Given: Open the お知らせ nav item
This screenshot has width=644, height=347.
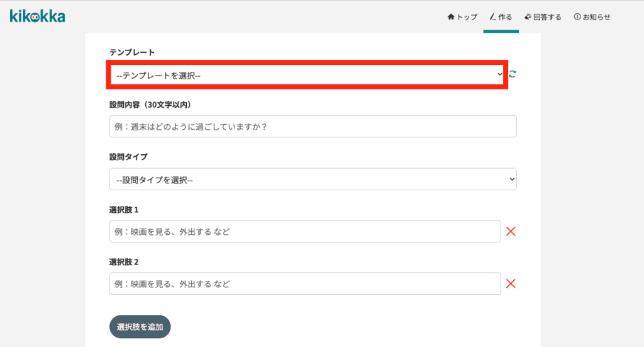Looking at the screenshot, I should coord(592,17).
